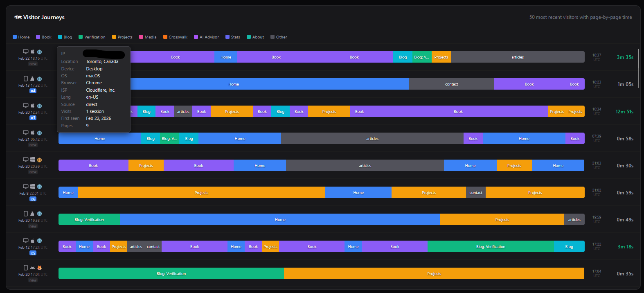Click the Firefox browser icon for Feb 20 17:04 visitor

pos(40,268)
